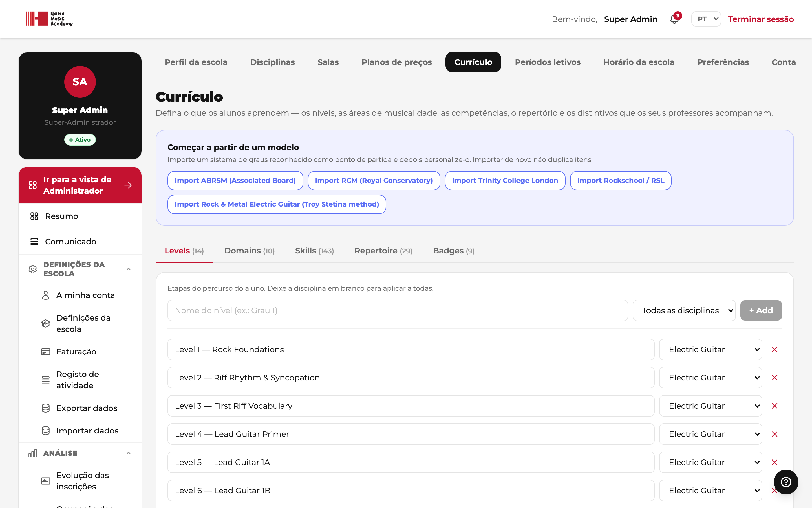Screen dimensions: 812x508
Task: Click the Comunicado list icon
Action: pos(34,242)
